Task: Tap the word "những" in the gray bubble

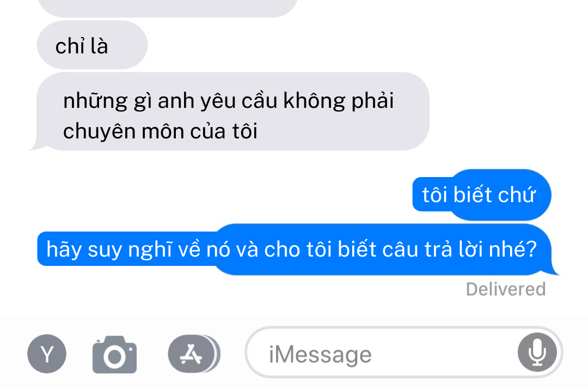Action: click(x=95, y=101)
